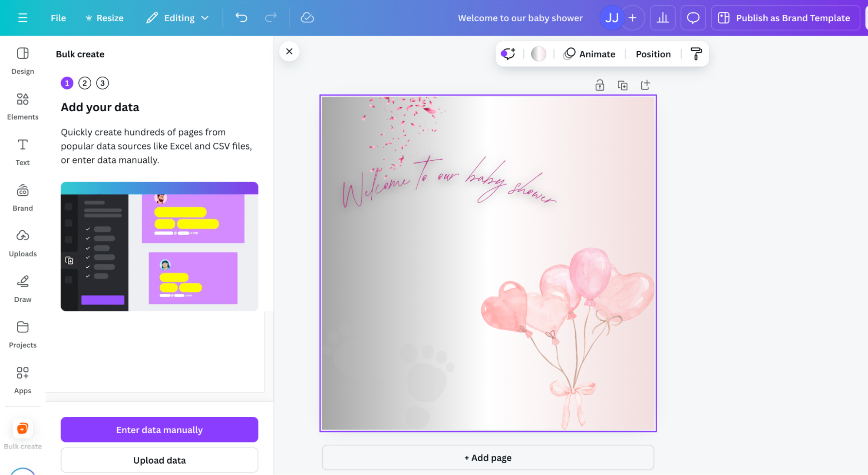The height and width of the screenshot is (475, 868).
Task: Click Upload data button
Action: (159, 460)
